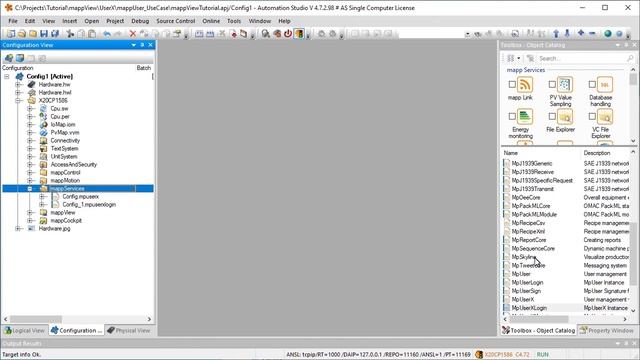This screenshot has width=640, height=360.
Task: Select Config_1.mpuserxlogin in the tree
Action: pos(89,204)
